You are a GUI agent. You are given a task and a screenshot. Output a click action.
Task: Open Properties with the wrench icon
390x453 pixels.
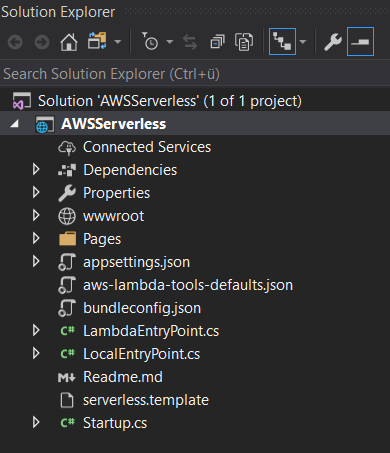(333, 42)
